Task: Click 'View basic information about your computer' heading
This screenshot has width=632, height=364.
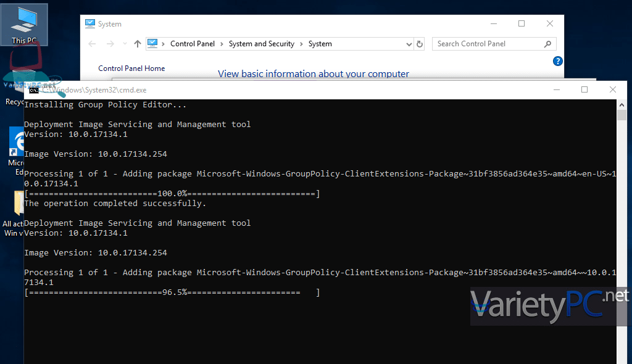Action: click(x=313, y=74)
